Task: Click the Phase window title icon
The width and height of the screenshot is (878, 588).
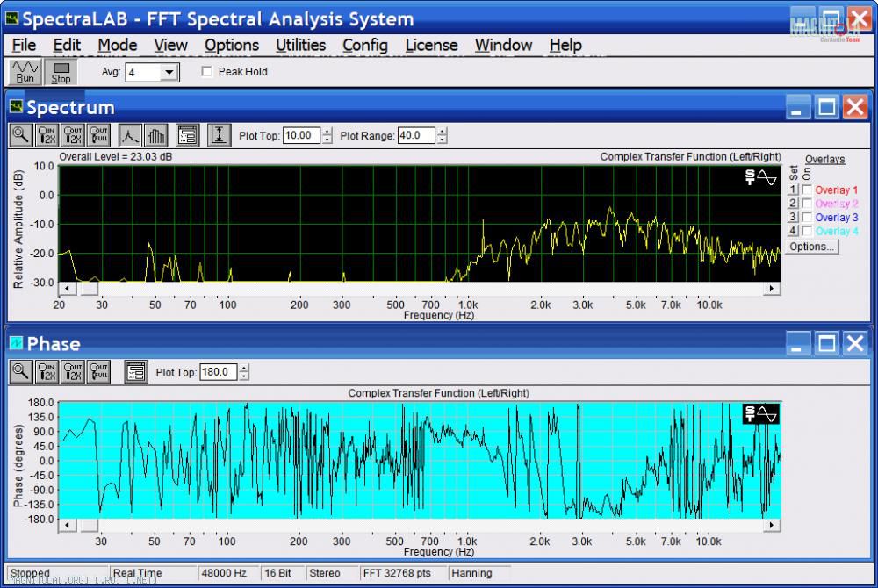Action: click(16, 343)
